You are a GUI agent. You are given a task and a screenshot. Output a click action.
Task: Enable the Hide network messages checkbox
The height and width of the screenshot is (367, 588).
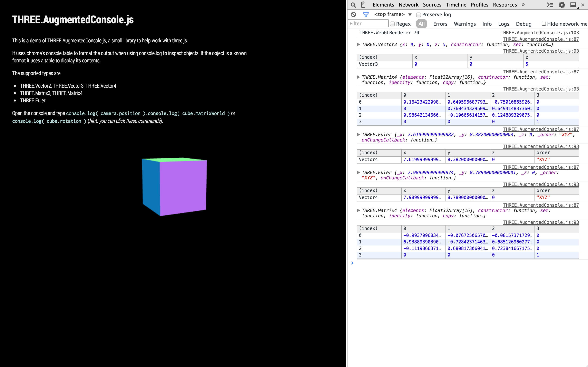[x=544, y=23]
